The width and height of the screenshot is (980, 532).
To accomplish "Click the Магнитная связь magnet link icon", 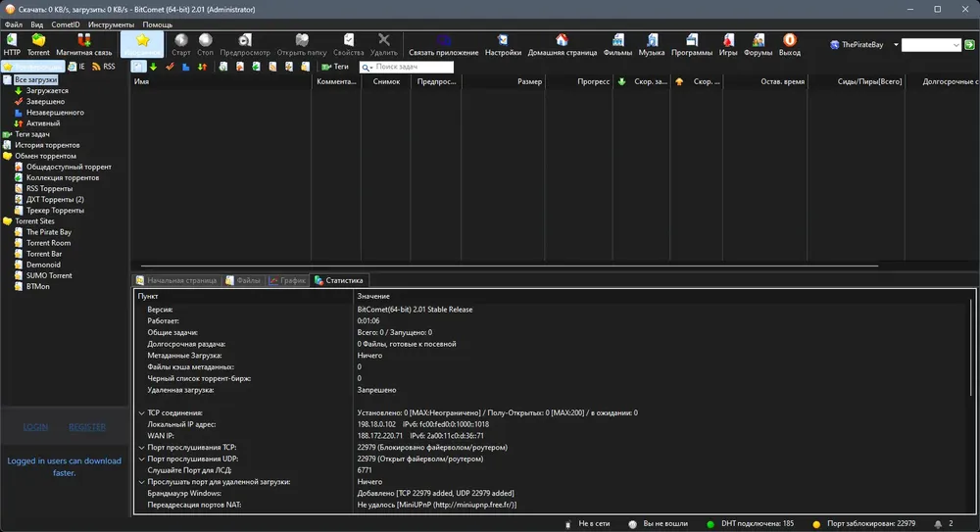I will (83, 44).
